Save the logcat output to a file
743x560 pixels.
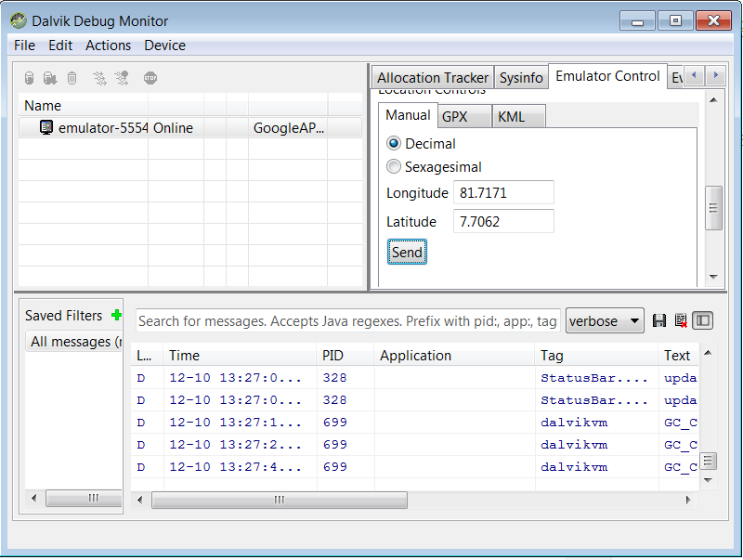(x=659, y=319)
